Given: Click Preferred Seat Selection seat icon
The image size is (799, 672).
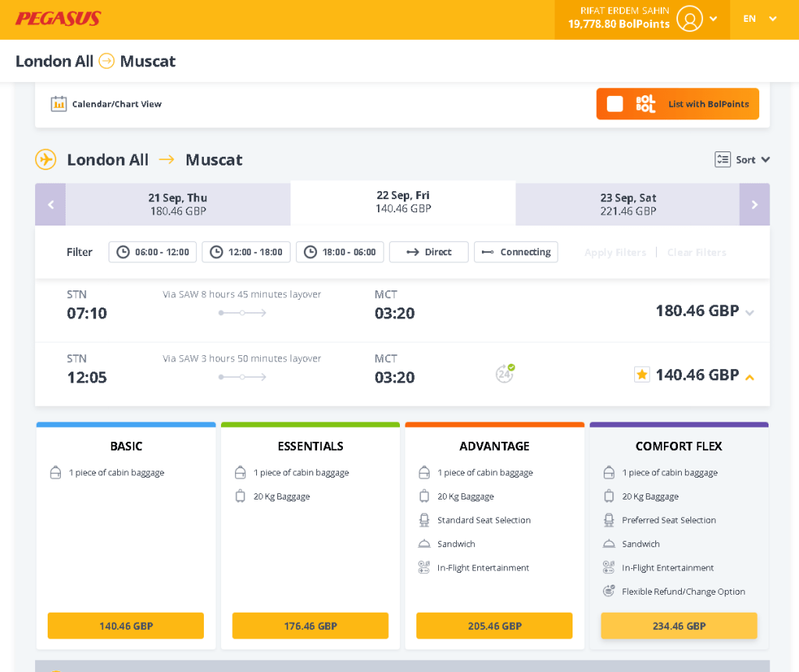Looking at the screenshot, I should [x=609, y=521].
